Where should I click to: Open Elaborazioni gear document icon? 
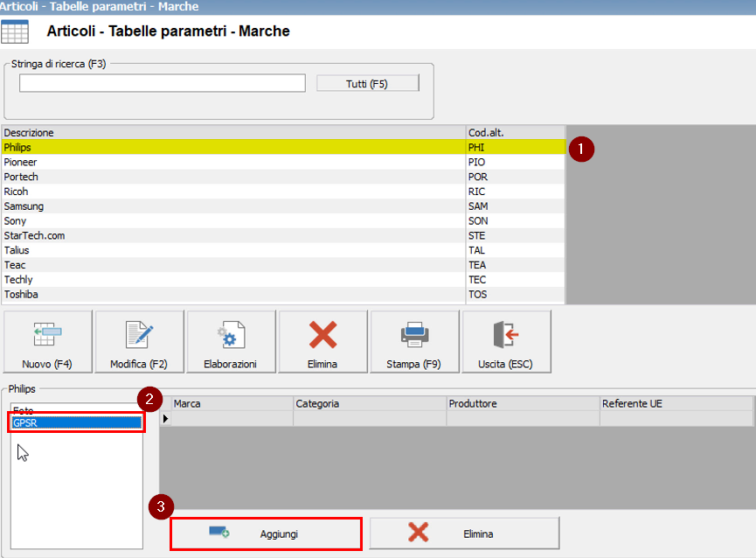coord(231,334)
